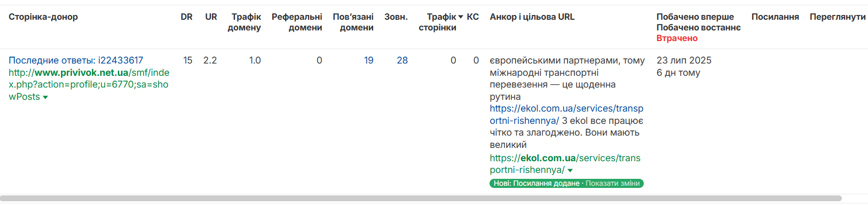Sort by Пов'язані домени header
868x205 pixels.
(353, 22)
